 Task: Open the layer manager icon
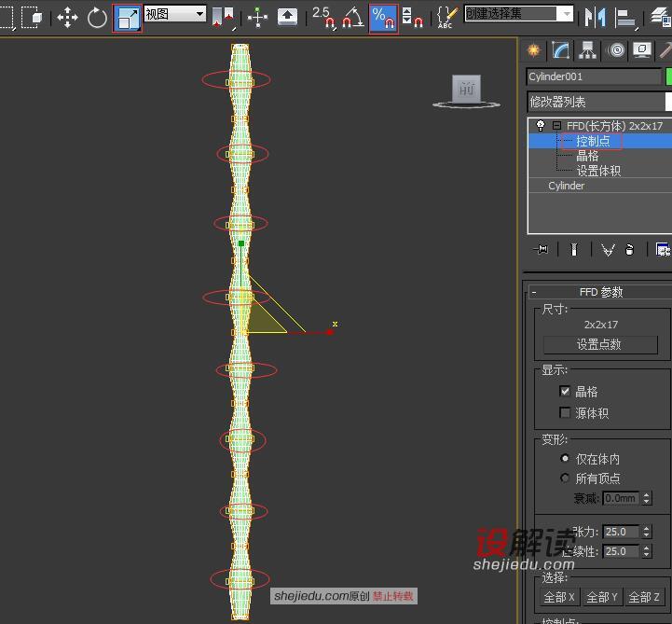[x=662, y=18]
